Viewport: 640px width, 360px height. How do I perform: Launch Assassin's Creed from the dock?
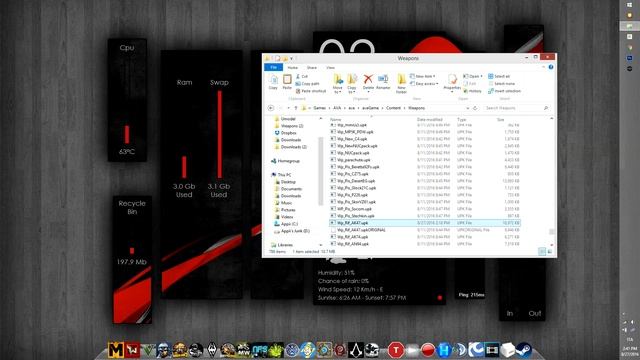(x=356, y=350)
